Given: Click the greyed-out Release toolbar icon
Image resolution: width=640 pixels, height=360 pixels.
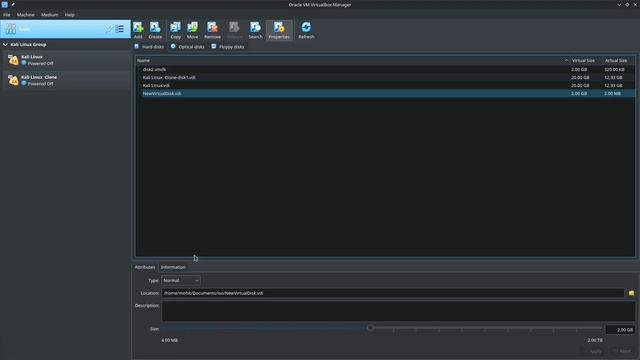Looking at the screenshot, I should point(234,27).
